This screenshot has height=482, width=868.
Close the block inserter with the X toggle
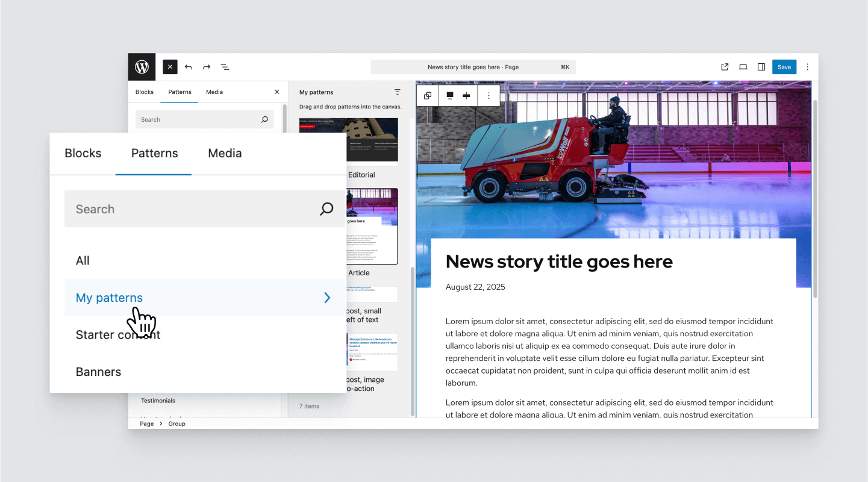(x=170, y=67)
